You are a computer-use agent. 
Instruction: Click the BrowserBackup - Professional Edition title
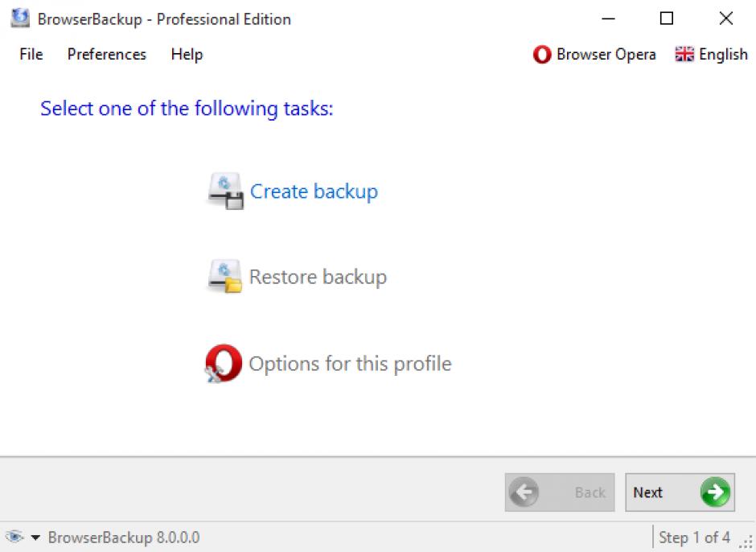click(x=164, y=19)
